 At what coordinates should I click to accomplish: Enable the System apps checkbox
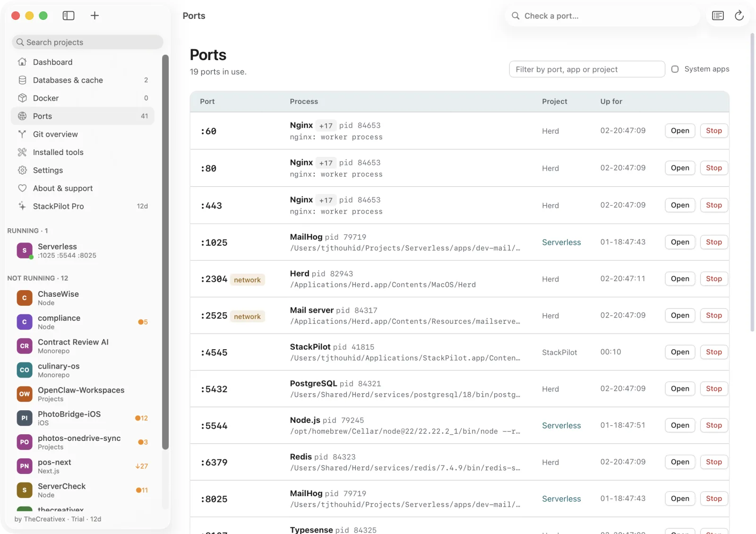point(675,69)
